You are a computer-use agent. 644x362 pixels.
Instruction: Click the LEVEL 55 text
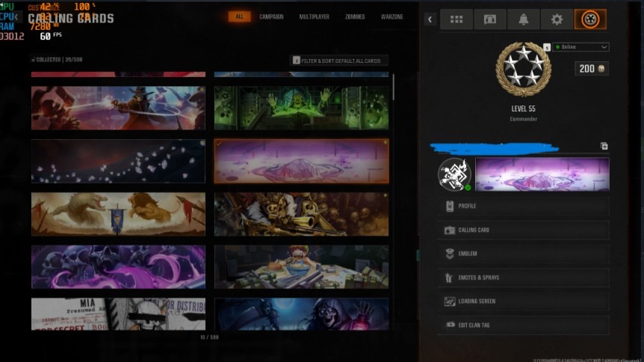click(523, 108)
